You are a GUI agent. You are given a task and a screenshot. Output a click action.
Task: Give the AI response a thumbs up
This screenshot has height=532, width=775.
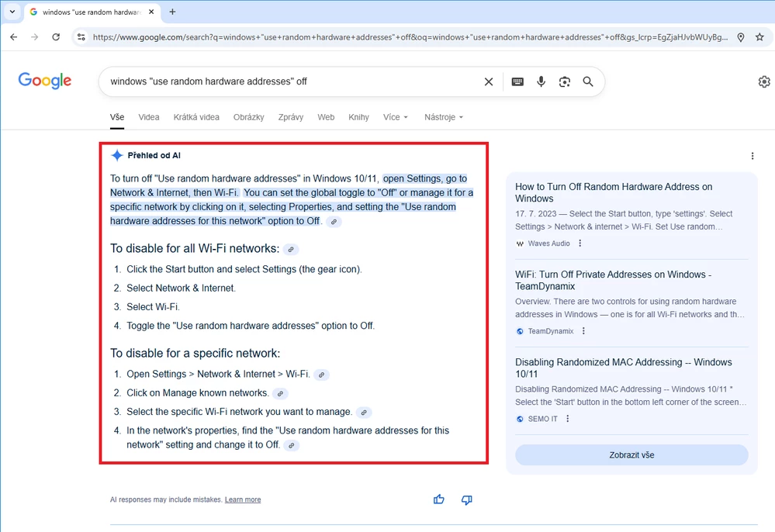(x=439, y=500)
